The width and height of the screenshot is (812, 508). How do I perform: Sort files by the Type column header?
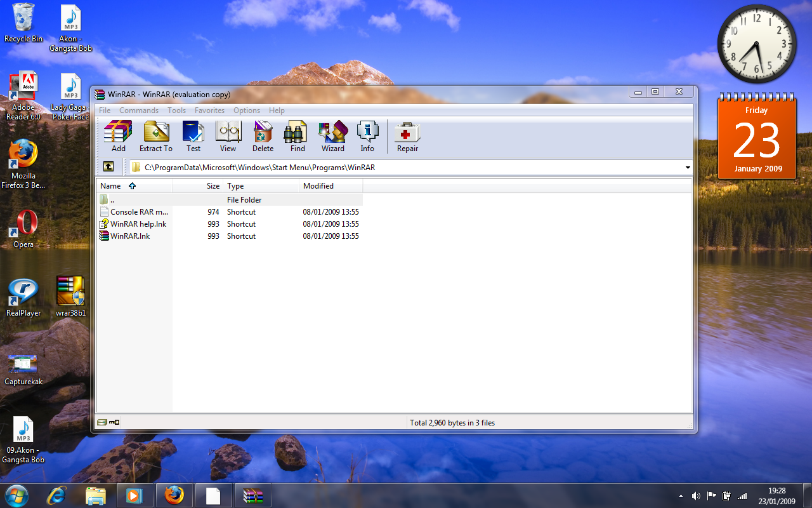261,186
